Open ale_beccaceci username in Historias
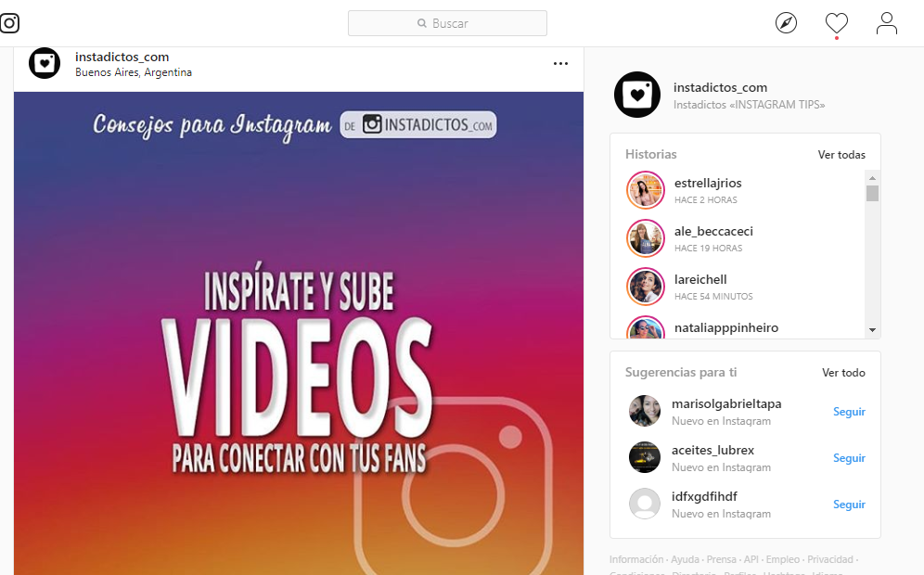Screen dimensions: 924x575 (713, 232)
